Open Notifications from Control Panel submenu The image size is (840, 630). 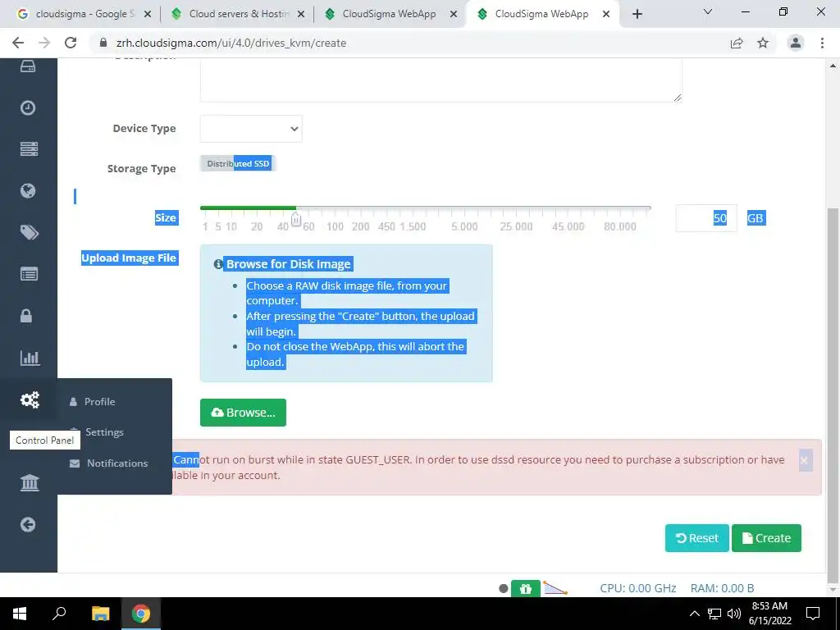pyautogui.click(x=116, y=463)
